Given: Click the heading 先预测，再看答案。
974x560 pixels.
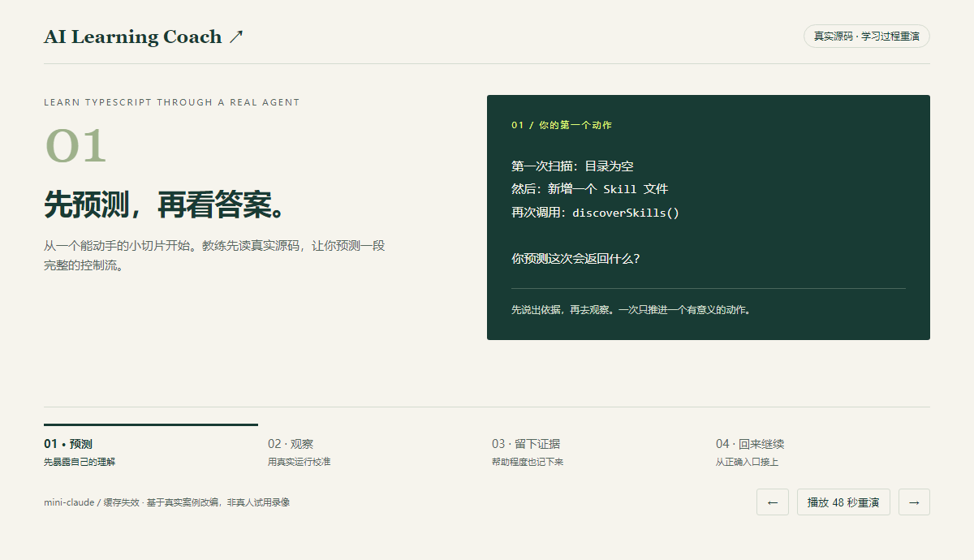Looking at the screenshot, I should (166, 205).
